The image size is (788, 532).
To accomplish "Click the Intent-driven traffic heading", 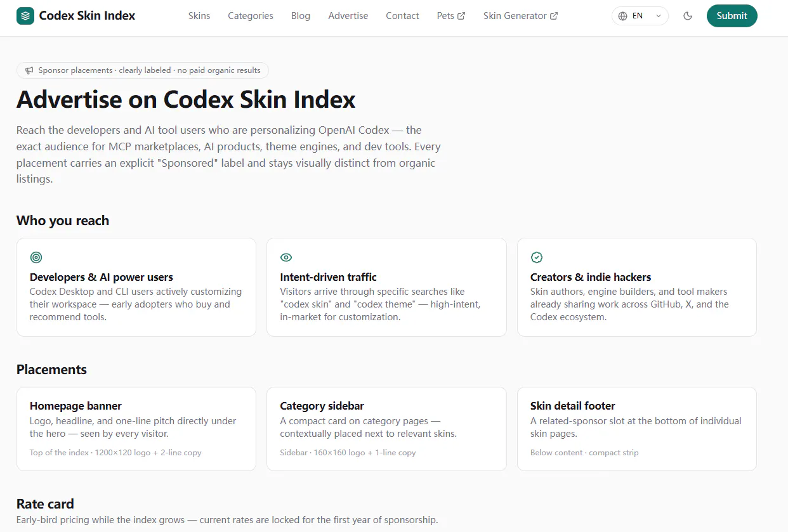I will [328, 277].
